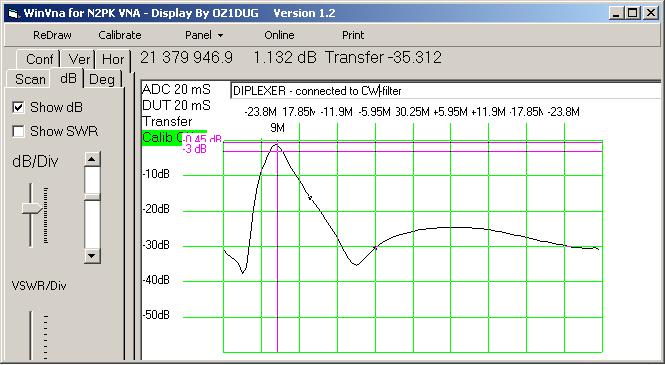
Task: Click the dB/Div slider handle
Action: click(x=32, y=208)
